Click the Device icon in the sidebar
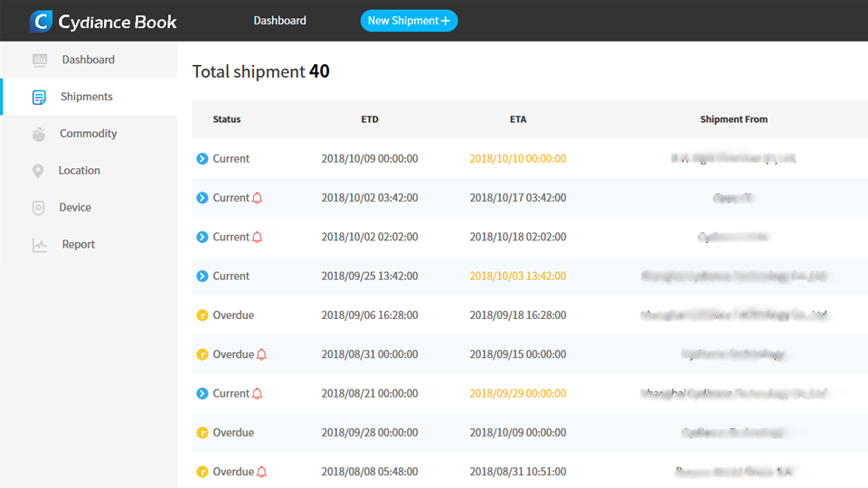This screenshot has height=488, width=868. point(38,208)
